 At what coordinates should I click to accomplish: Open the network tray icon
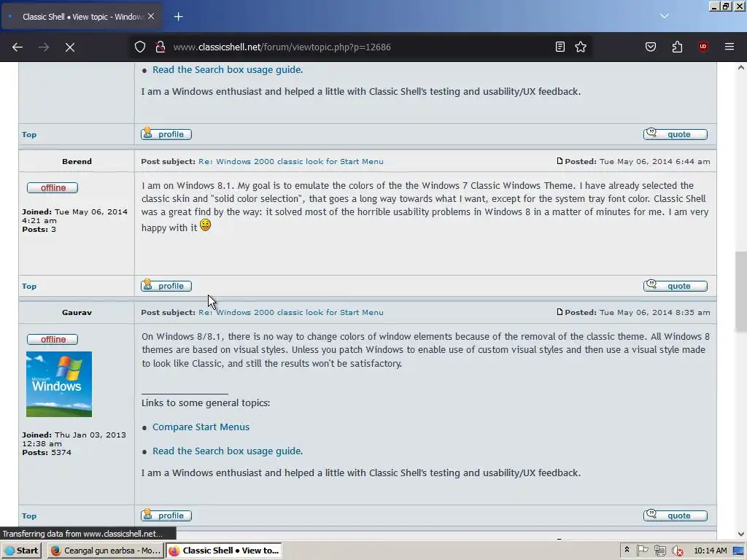point(659,551)
